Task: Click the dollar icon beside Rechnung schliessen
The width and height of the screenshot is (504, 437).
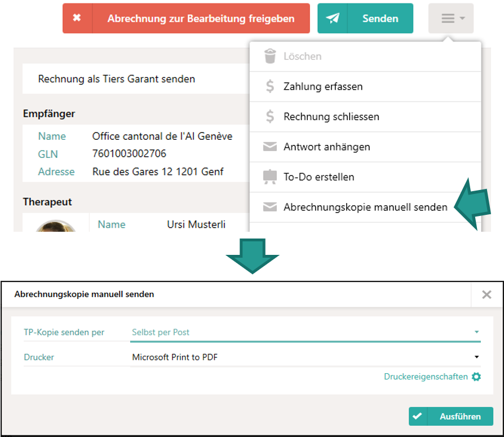Action: (x=270, y=117)
